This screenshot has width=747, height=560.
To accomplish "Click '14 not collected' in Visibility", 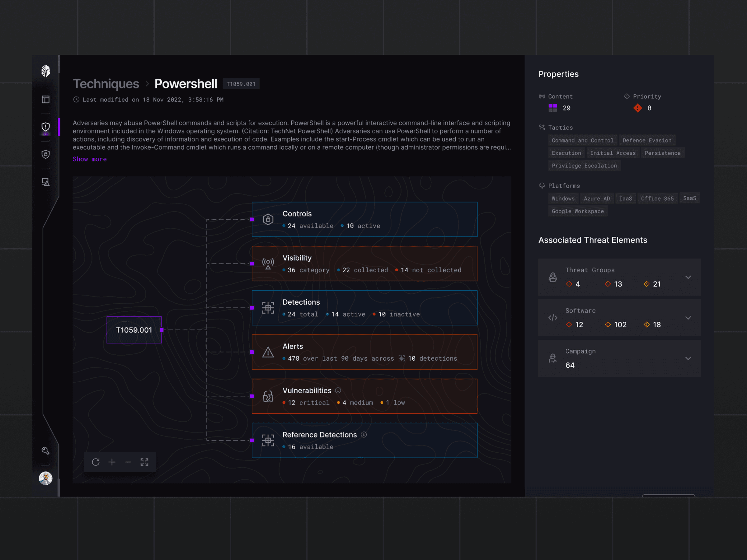I will [428, 270].
